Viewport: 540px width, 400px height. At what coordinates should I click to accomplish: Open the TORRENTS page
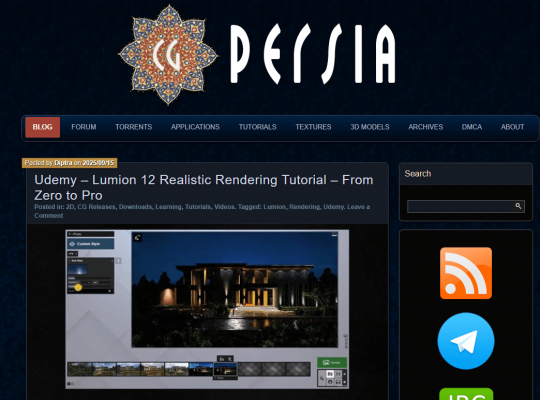[134, 127]
